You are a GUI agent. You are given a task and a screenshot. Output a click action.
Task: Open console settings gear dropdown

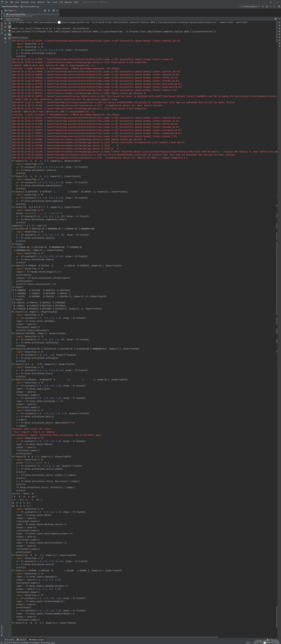tap(5, 38)
